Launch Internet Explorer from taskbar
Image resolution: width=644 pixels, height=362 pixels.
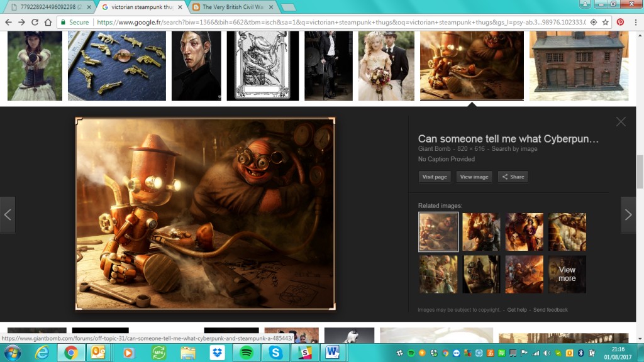pyautogui.click(x=42, y=353)
